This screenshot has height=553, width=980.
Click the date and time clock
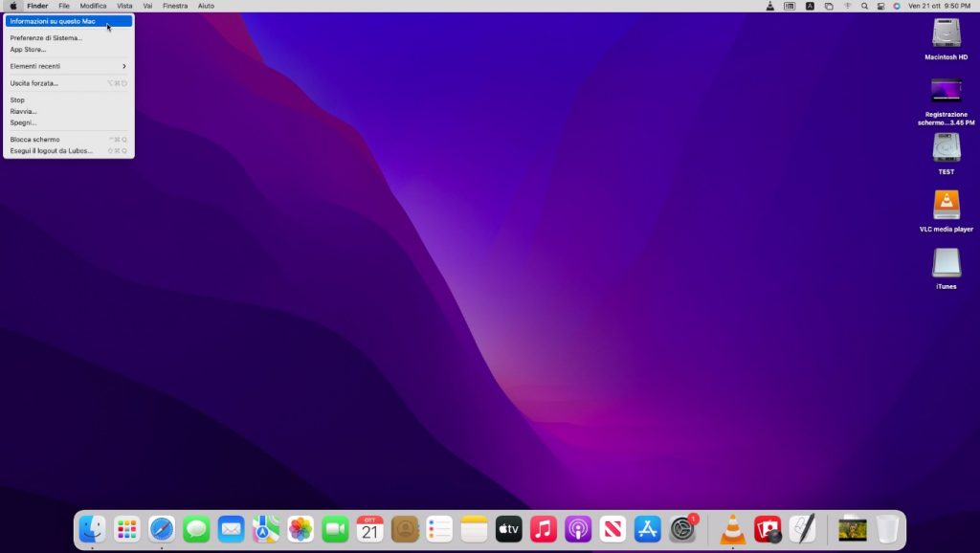point(939,6)
